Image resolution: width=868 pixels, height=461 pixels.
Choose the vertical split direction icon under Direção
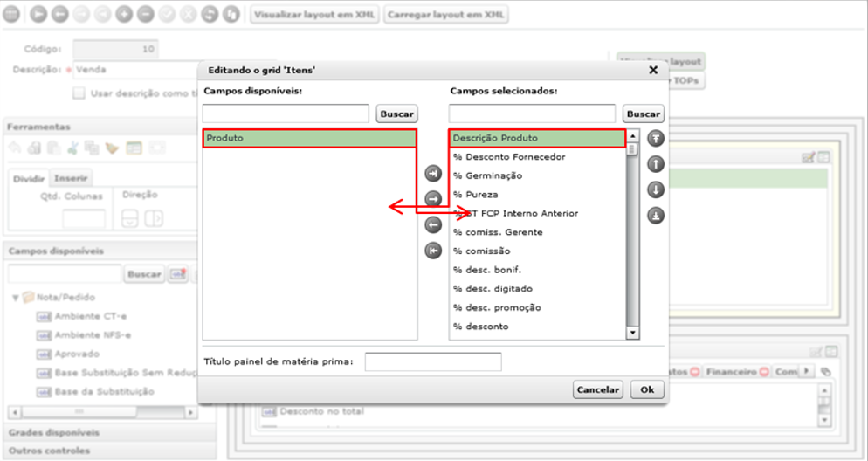click(129, 218)
